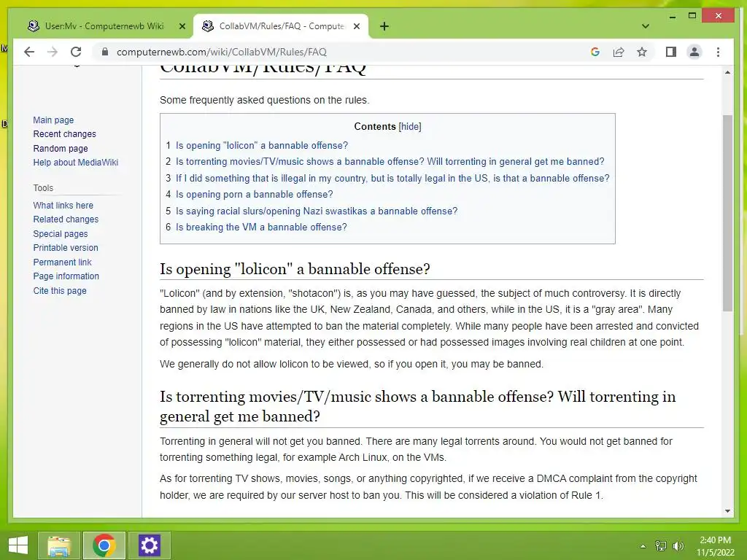Image resolution: width=747 pixels, height=560 pixels.
Task: Focus the address bar URL field
Action: [222, 52]
